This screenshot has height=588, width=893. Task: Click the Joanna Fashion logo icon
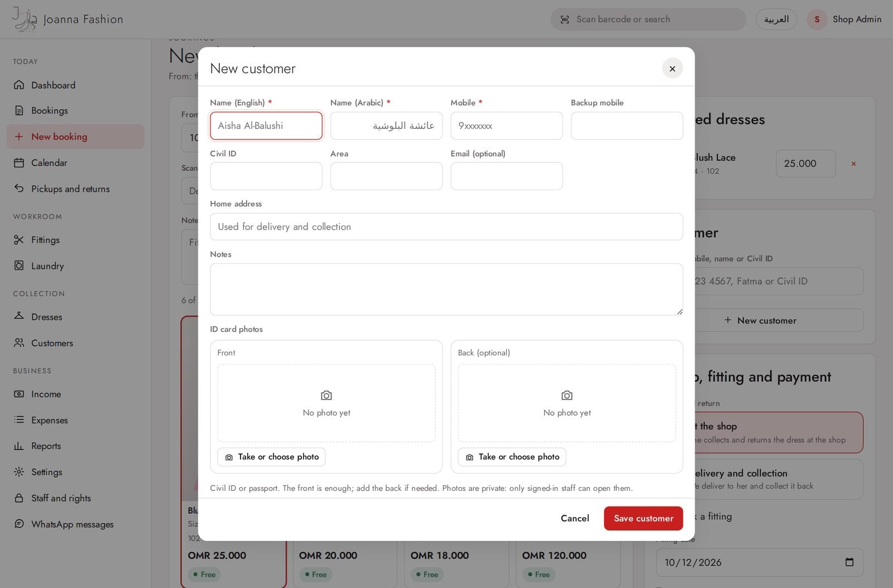24,19
